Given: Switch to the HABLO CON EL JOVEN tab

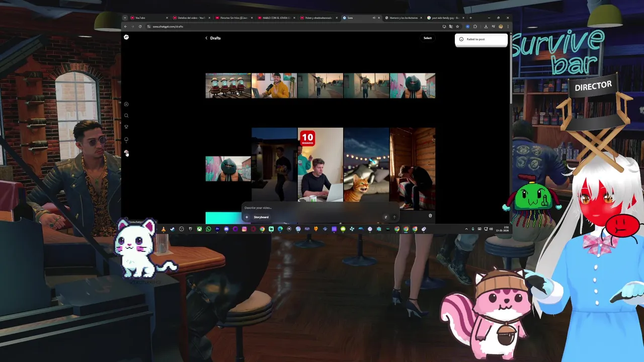Looking at the screenshot, I should 276,18.
